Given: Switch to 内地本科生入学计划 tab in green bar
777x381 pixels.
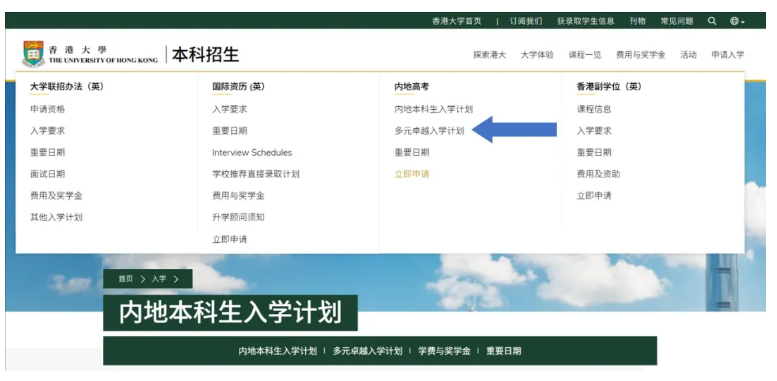Looking at the screenshot, I should point(278,351).
